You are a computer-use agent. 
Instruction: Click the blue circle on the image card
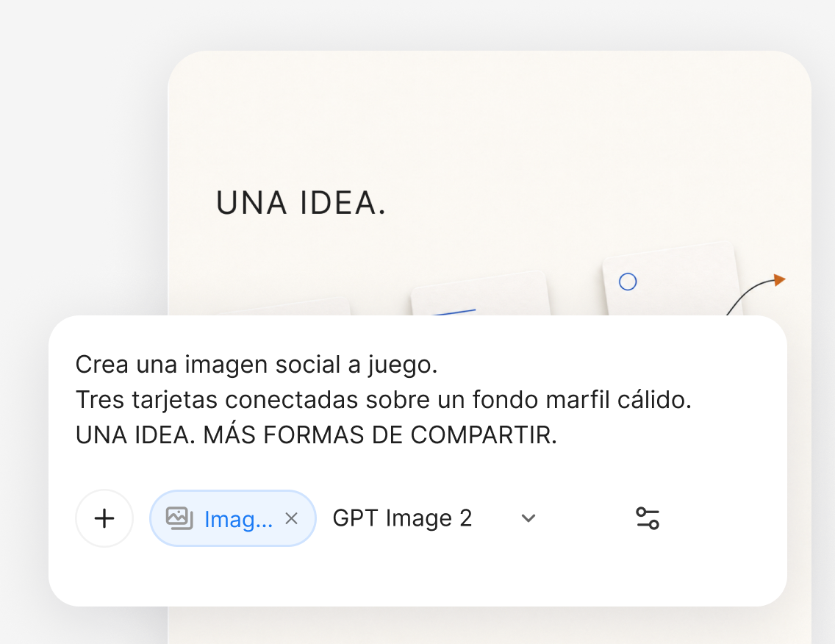(x=628, y=282)
